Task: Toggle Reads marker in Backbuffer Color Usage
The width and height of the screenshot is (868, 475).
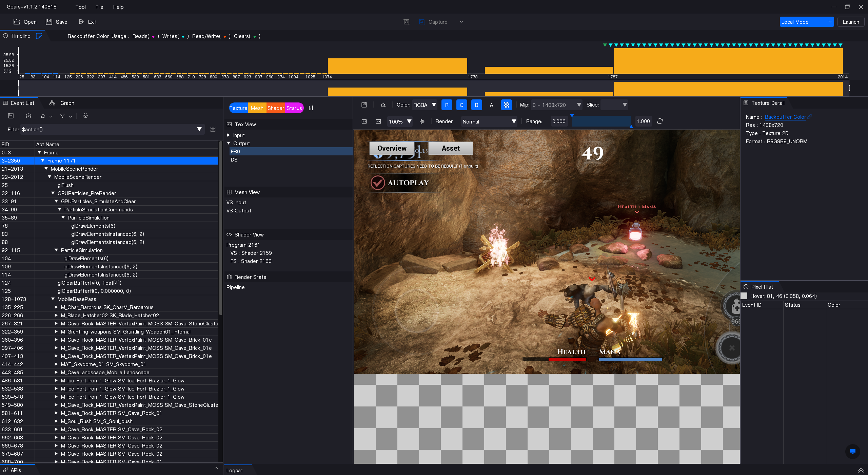Action: (153, 37)
